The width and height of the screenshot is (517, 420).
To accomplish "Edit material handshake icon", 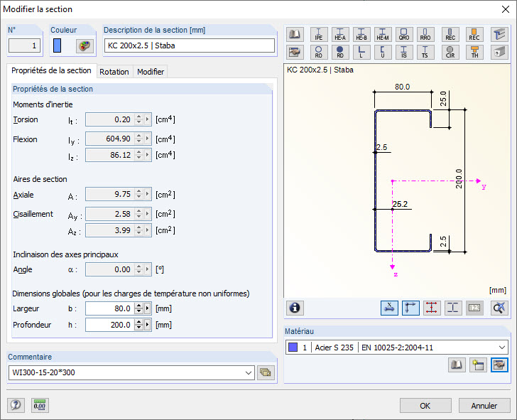I will (499, 365).
